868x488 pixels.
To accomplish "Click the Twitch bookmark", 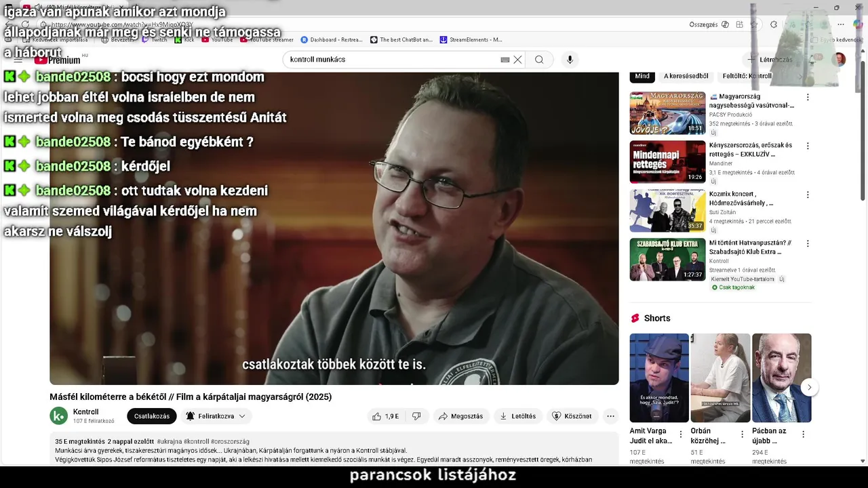I will [155, 40].
